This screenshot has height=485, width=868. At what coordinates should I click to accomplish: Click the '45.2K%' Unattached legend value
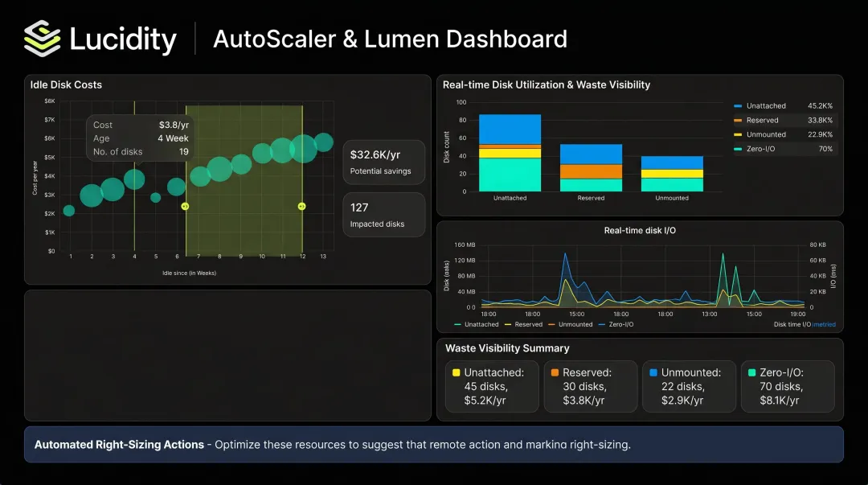tap(820, 106)
